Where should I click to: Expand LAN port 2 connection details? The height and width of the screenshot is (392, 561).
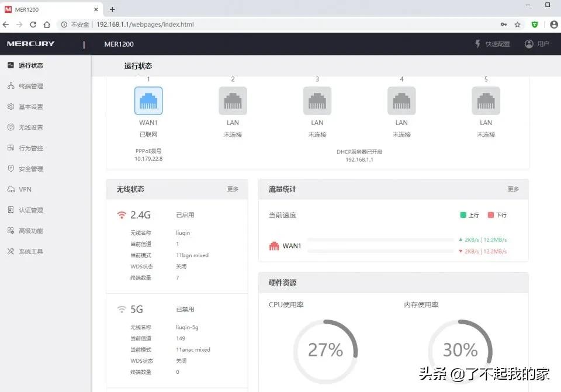(233, 100)
